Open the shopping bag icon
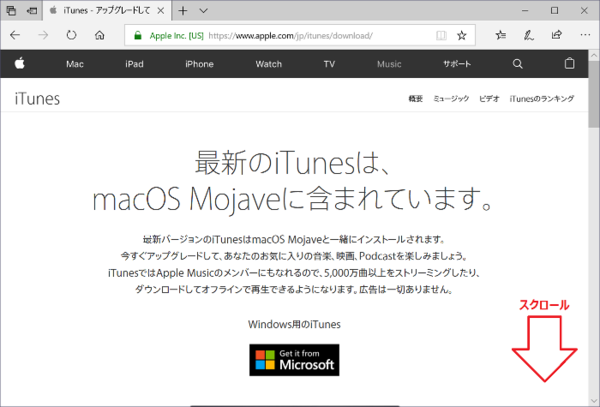The width and height of the screenshot is (600, 407). 569,63
